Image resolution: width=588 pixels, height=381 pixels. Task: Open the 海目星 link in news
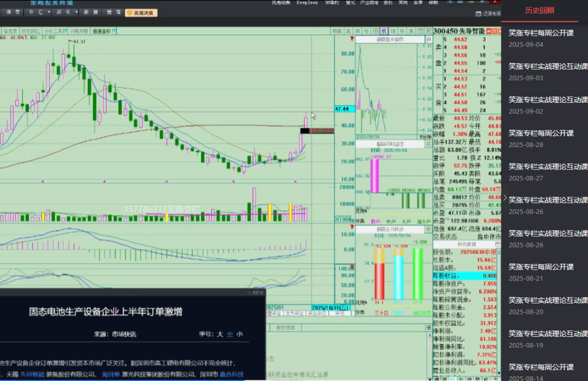pos(111,374)
